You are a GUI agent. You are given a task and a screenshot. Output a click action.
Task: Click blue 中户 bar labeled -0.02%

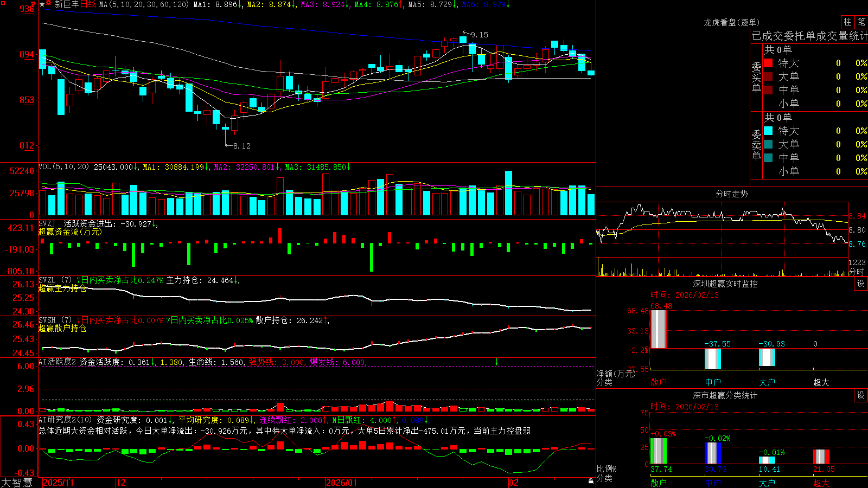[712, 453]
